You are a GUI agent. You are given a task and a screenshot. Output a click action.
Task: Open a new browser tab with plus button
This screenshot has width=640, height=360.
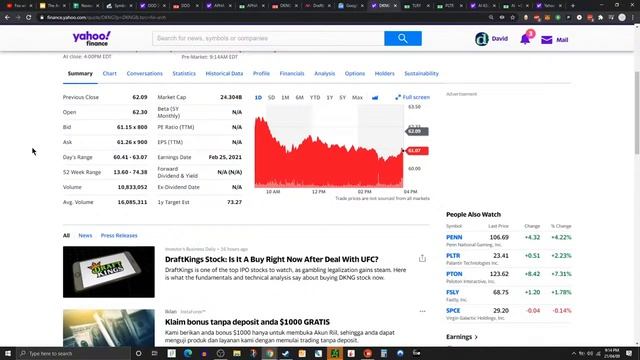(x=573, y=6)
